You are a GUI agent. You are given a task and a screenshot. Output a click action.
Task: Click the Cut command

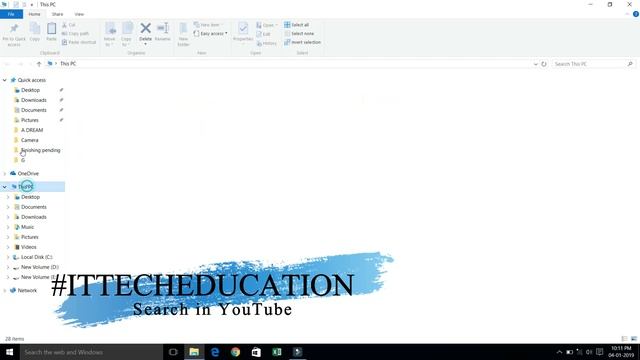tap(69, 25)
